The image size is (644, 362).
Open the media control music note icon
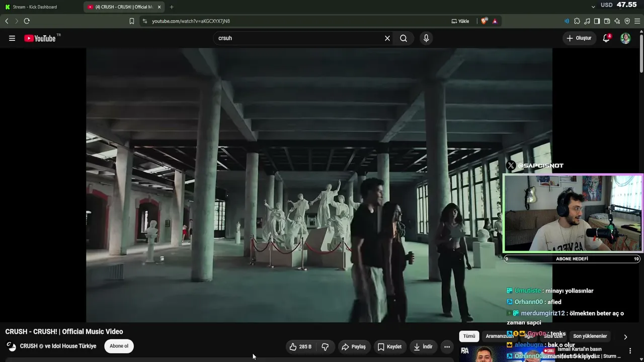point(587,21)
